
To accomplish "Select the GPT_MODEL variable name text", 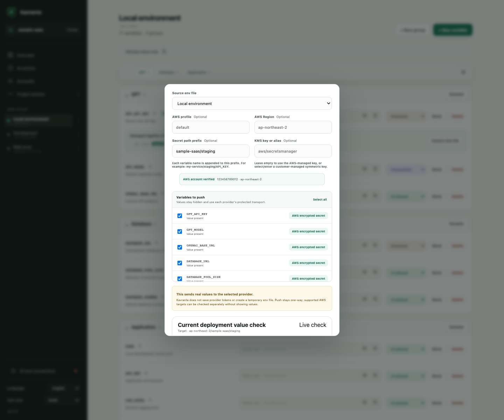I will [x=195, y=230].
